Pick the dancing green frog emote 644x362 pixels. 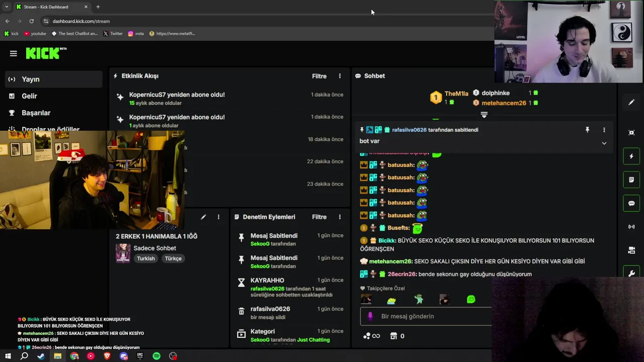click(x=419, y=299)
